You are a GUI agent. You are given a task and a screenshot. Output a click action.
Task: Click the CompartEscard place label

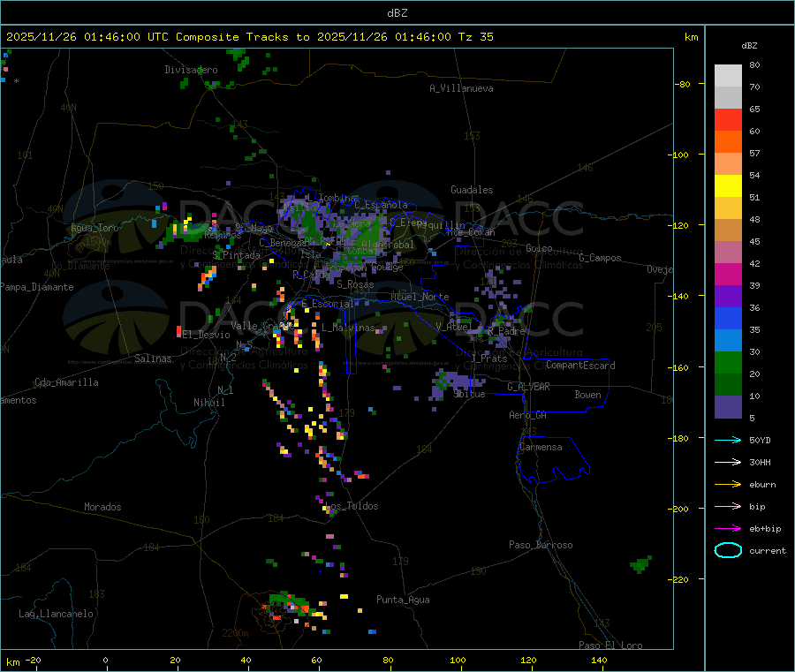tap(580, 365)
